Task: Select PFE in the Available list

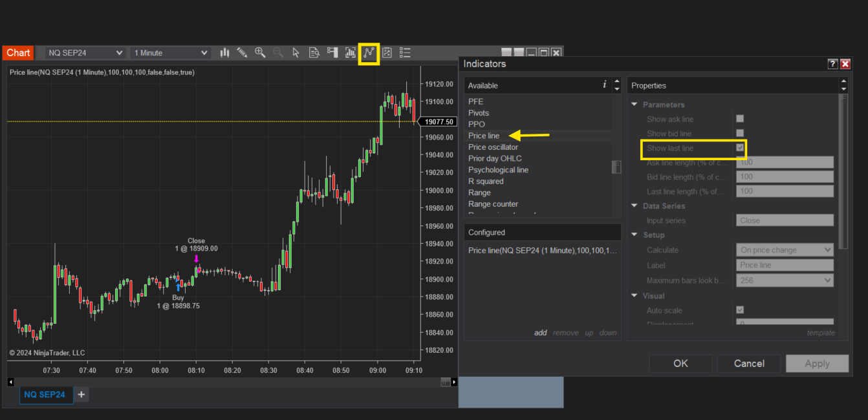Action: [x=476, y=101]
